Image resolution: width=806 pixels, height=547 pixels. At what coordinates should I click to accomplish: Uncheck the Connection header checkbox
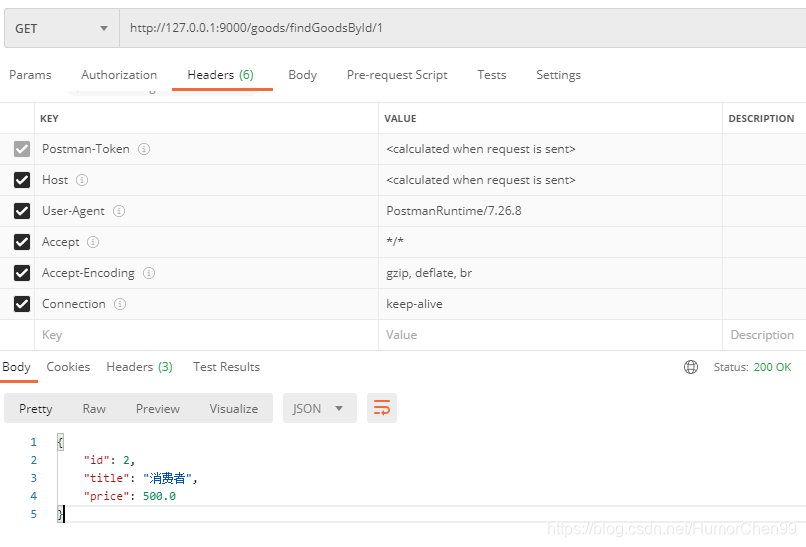pos(22,304)
